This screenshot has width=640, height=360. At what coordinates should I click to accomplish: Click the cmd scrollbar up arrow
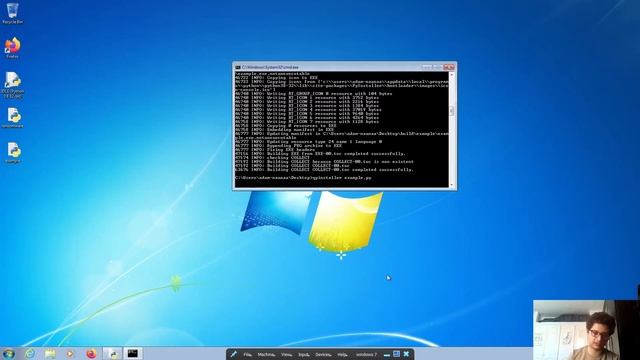(451, 75)
